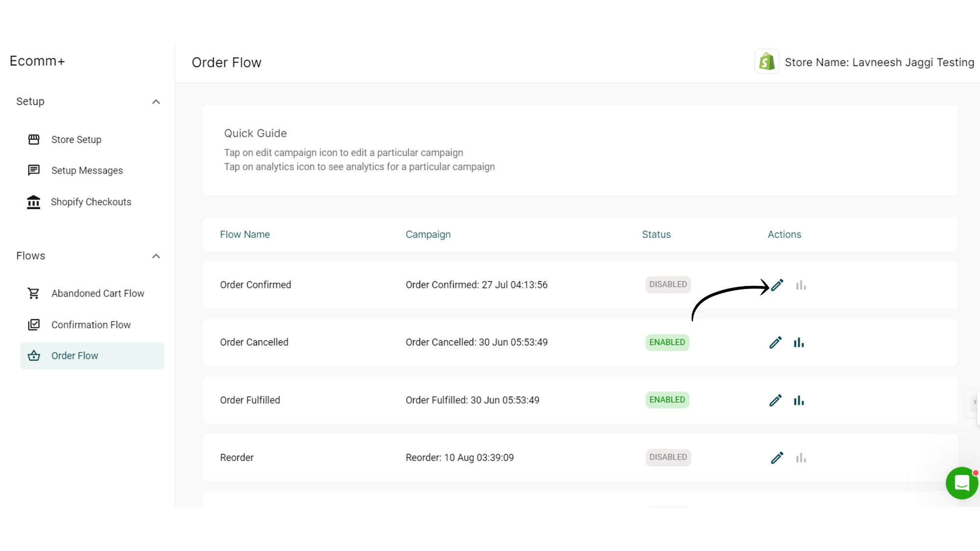Click the Shopify logo beside store name
The image size is (980, 551).
tap(766, 62)
